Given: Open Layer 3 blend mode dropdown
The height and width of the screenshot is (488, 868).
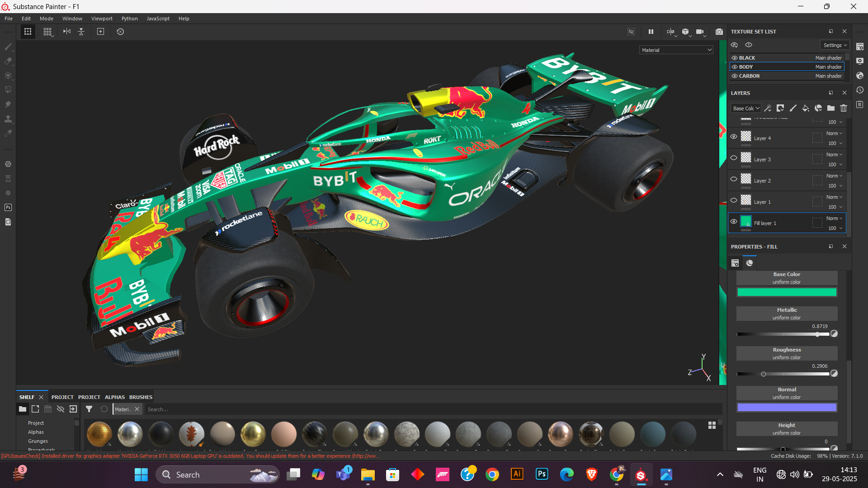Looking at the screenshot, I should (835, 155).
